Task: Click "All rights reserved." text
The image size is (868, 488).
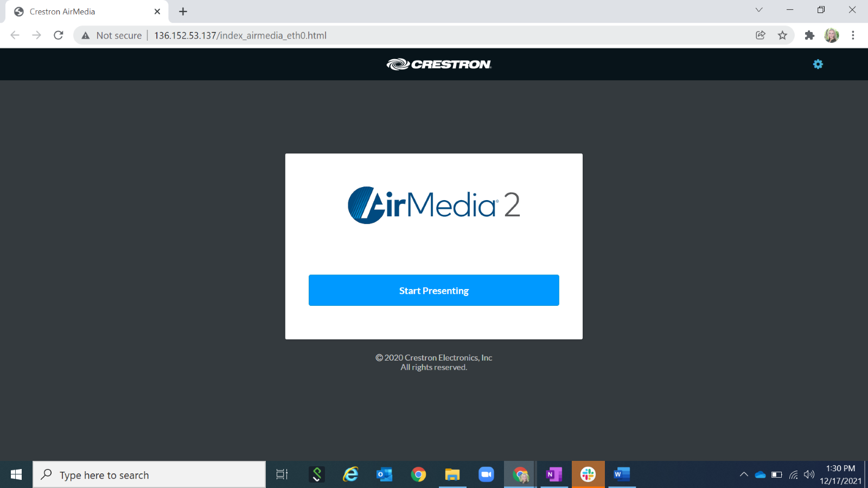Action: (x=434, y=367)
